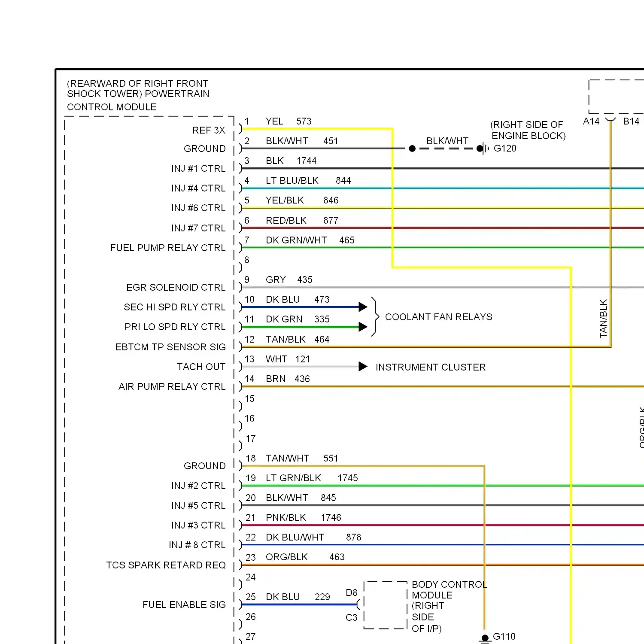Viewport: 644px width, 644px height.
Task: Select the 'INJ #2 CTRL' pin label
Action: pos(198,486)
